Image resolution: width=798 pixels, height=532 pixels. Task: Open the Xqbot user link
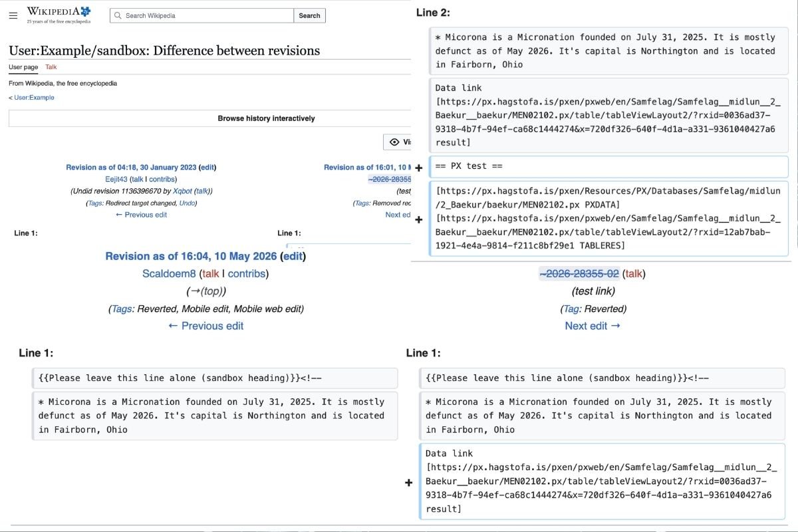click(x=182, y=192)
